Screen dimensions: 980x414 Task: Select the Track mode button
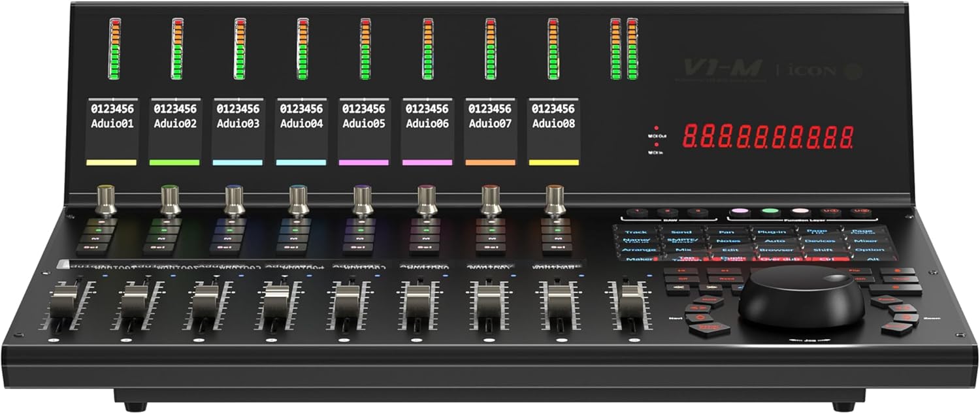pos(636,231)
